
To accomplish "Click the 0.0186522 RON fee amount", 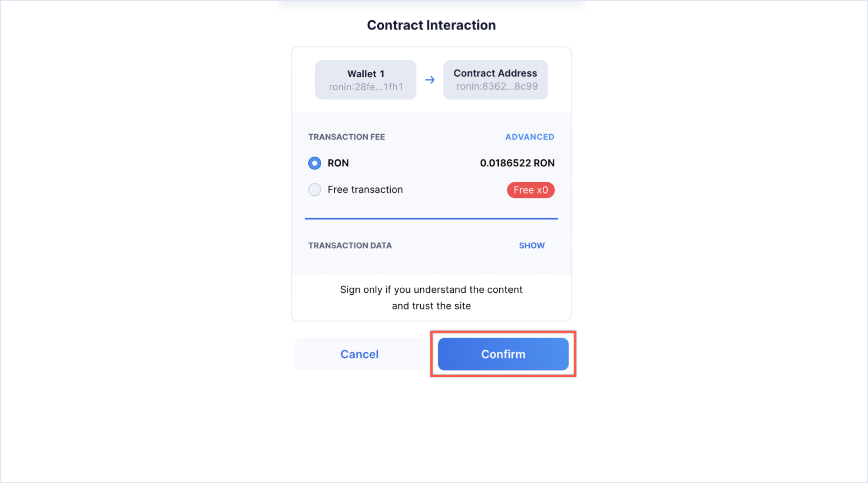I will pyautogui.click(x=517, y=163).
